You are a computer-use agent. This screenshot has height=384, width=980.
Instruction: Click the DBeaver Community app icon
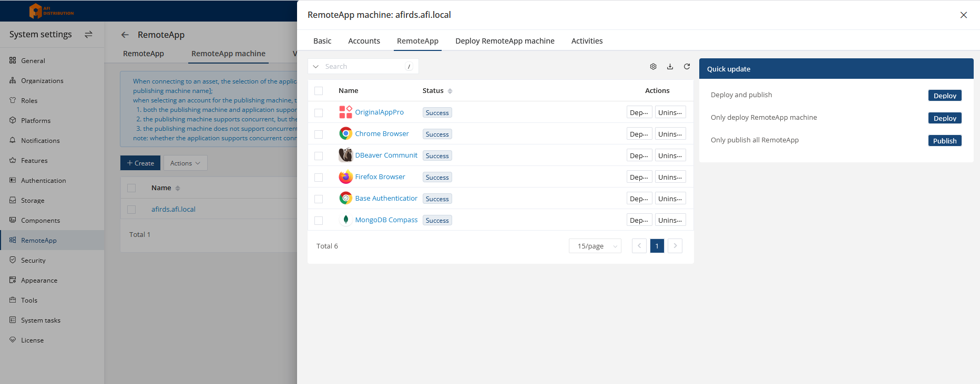[345, 155]
